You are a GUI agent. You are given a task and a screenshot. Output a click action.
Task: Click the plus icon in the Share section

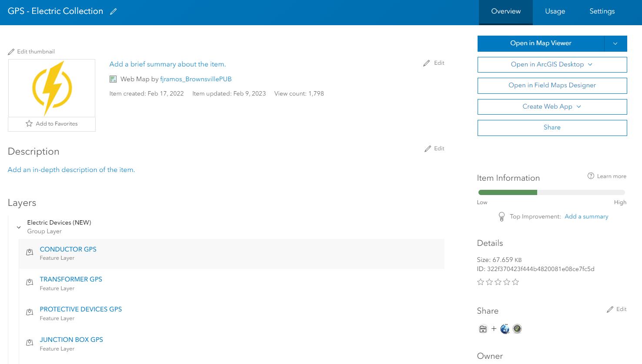point(494,329)
